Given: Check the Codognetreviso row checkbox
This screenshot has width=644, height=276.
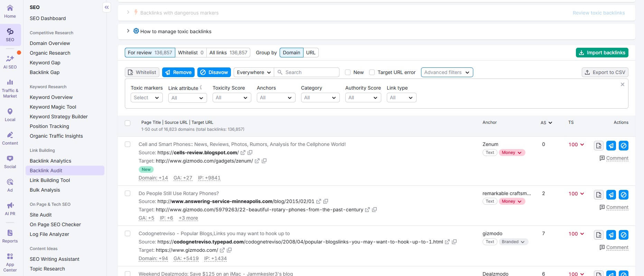Looking at the screenshot, I should coord(128,233).
